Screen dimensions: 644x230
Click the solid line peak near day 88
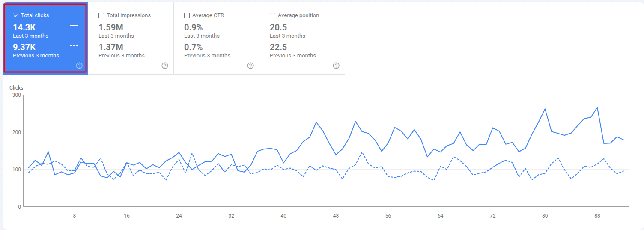tap(597, 108)
